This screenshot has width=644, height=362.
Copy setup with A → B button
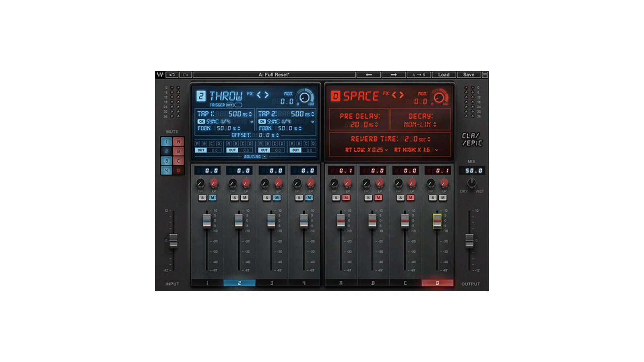419,75
